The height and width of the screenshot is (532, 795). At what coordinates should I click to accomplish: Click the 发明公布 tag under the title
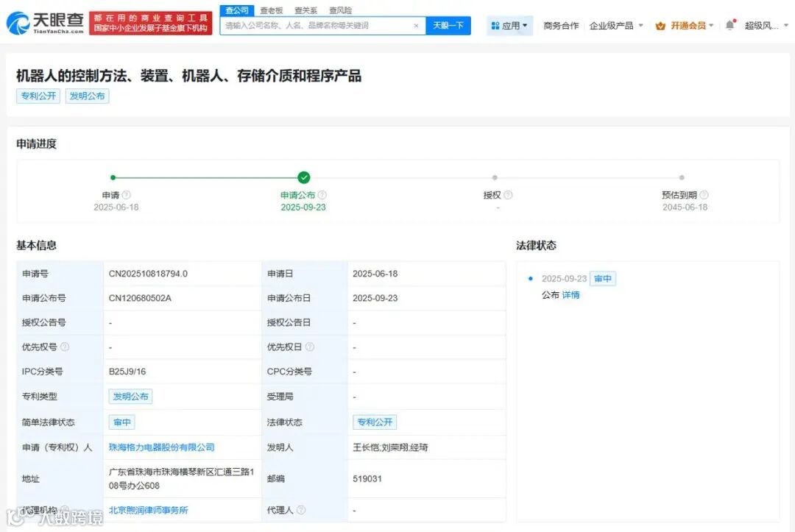coord(87,96)
